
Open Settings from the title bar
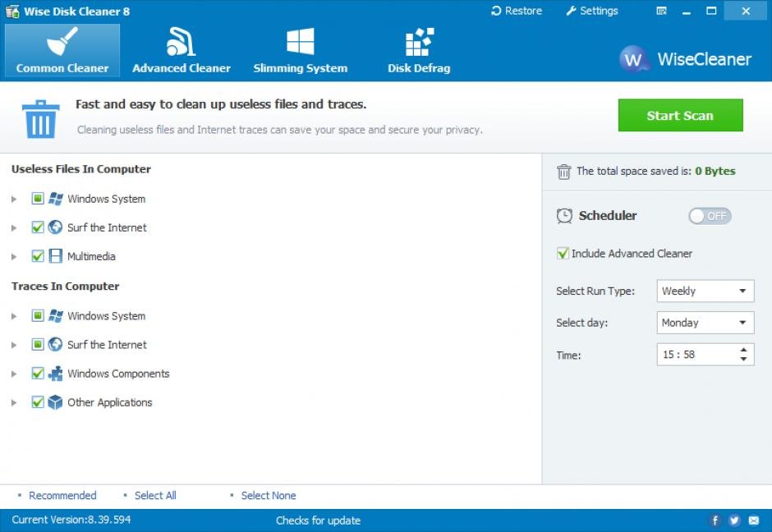592,11
